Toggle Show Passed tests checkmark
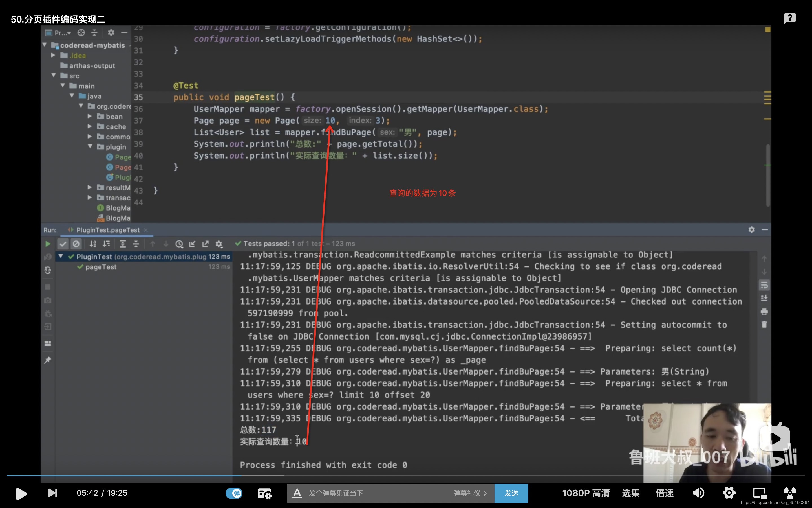812x508 pixels. 63,244
